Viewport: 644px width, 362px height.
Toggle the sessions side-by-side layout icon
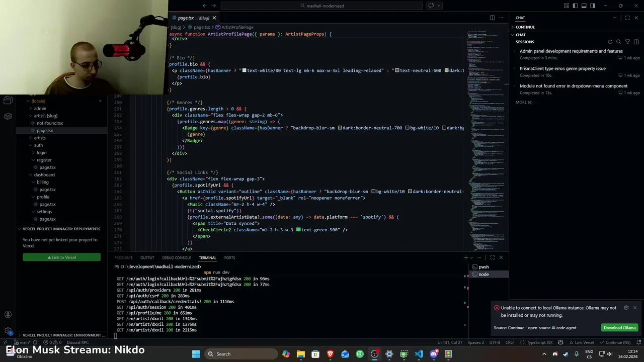click(636, 42)
